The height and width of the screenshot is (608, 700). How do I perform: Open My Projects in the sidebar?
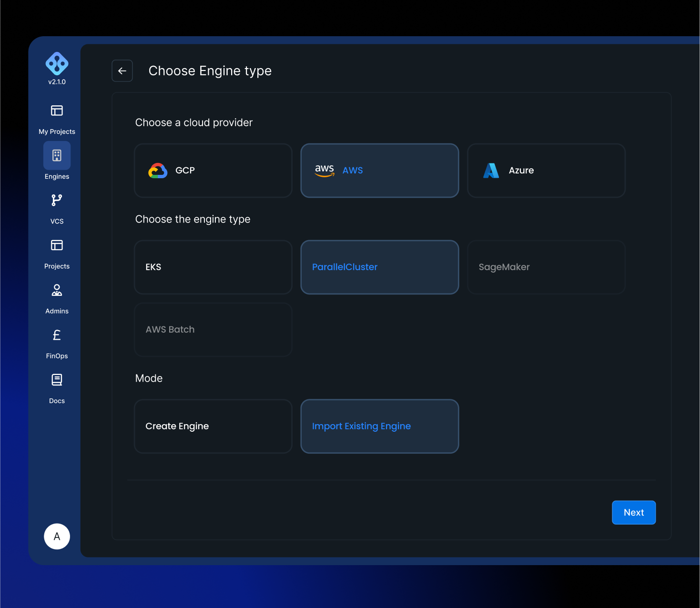click(57, 111)
